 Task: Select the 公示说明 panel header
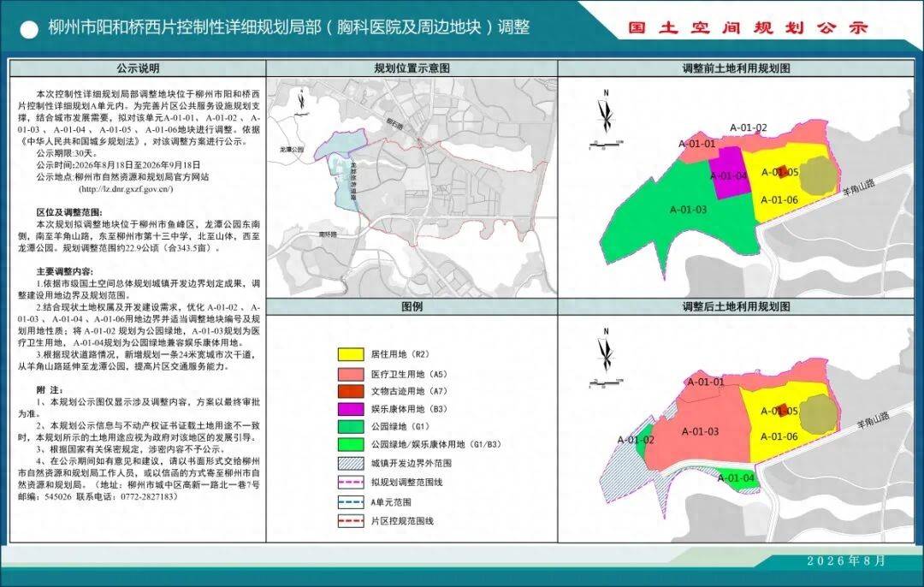138,68
